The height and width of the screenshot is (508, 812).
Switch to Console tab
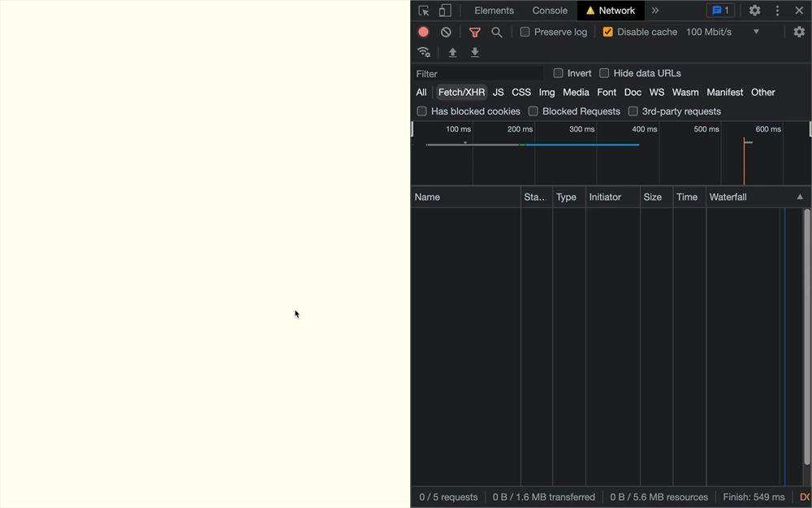(550, 11)
